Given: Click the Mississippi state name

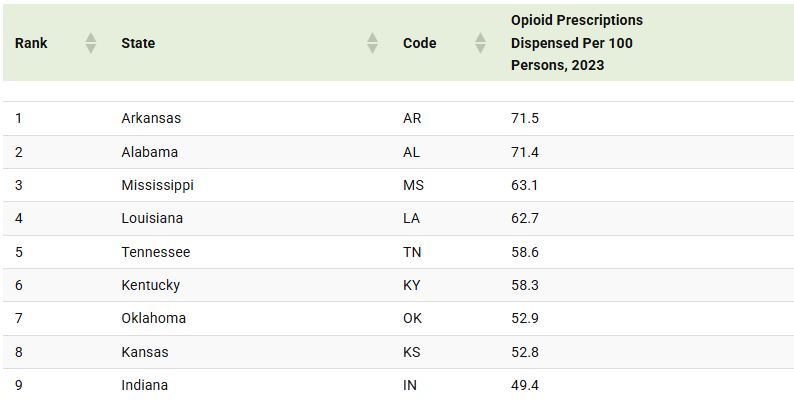Looking at the screenshot, I should tap(157, 185).
